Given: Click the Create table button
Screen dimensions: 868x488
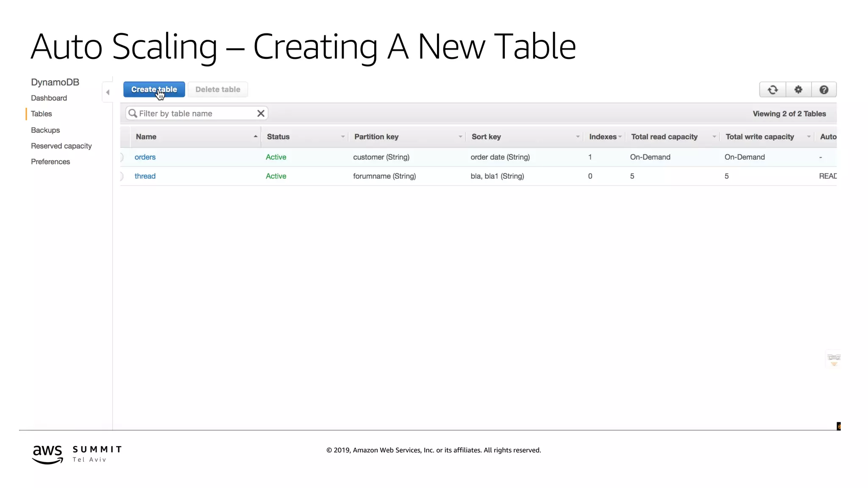Looking at the screenshot, I should click(x=154, y=89).
